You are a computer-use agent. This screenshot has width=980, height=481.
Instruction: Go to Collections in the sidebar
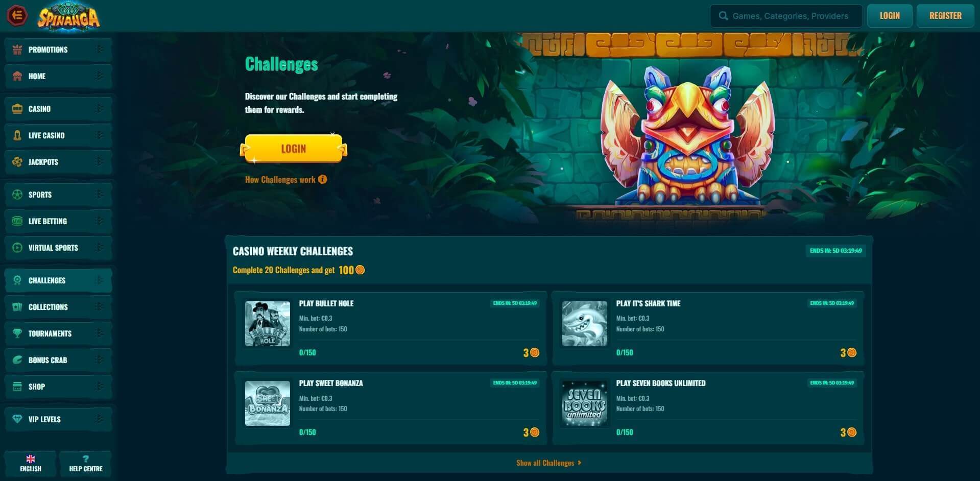[x=58, y=307]
